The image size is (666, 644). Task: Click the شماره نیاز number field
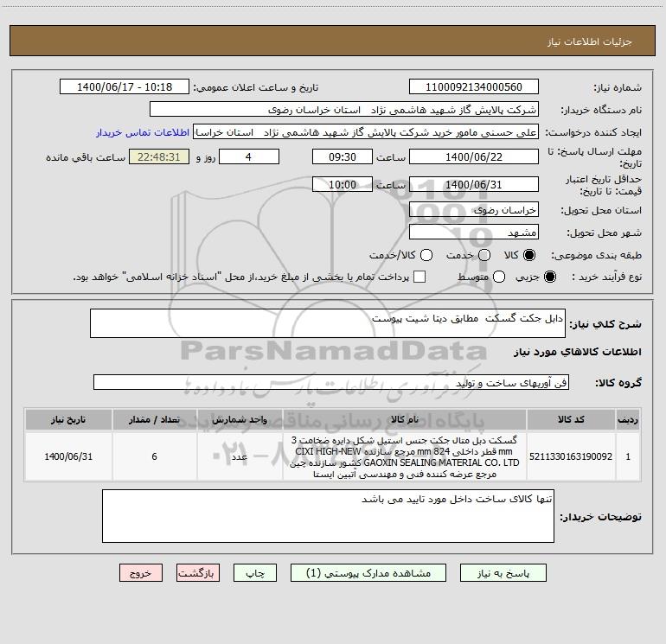click(x=474, y=86)
